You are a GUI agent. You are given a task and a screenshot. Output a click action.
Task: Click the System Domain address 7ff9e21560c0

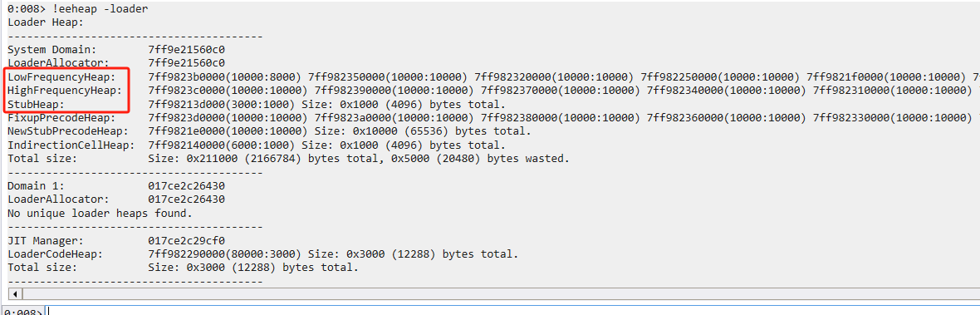pyautogui.click(x=186, y=49)
